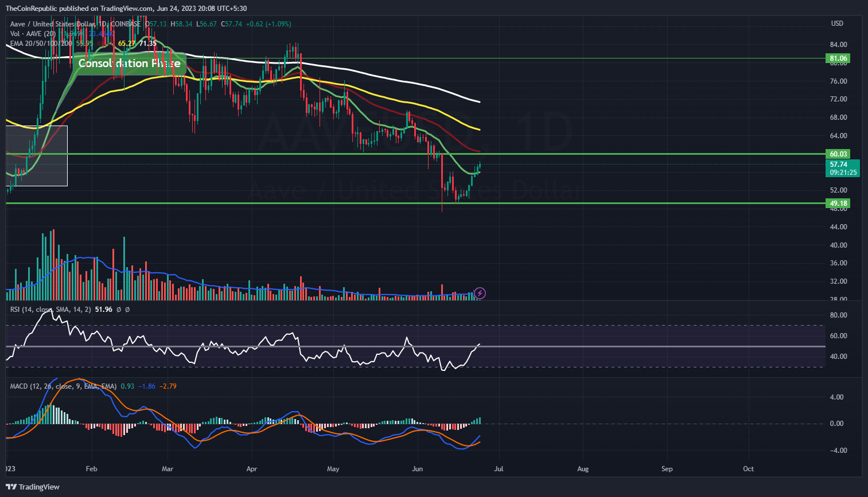Click TheCoinRepublic published on TradingView.com caption

[x=79, y=9]
